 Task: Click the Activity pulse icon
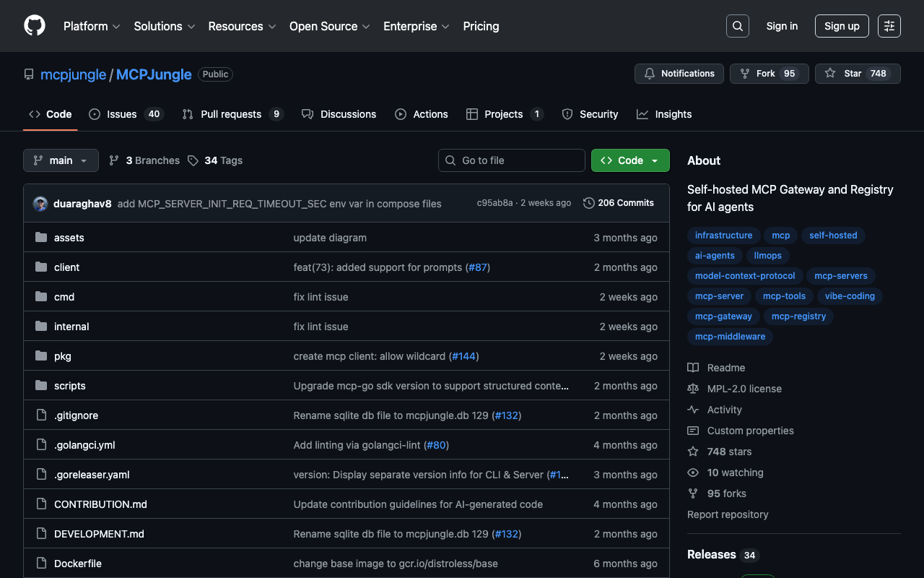693,410
